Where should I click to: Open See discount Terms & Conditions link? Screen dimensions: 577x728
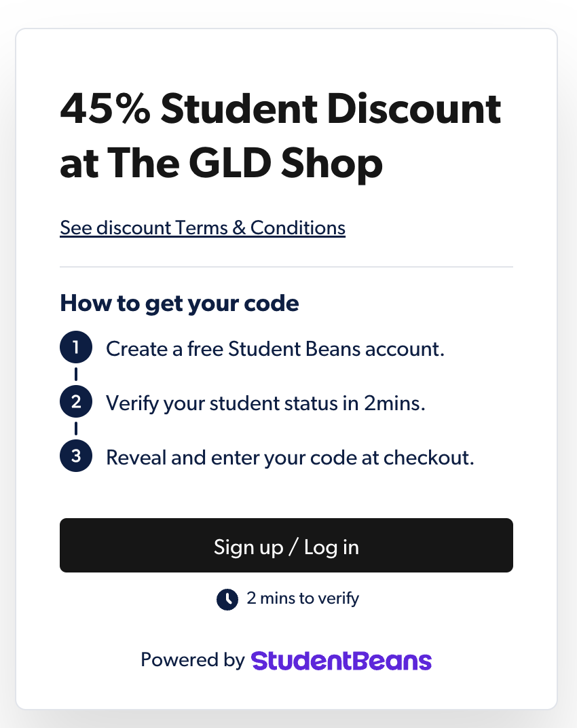coord(202,227)
